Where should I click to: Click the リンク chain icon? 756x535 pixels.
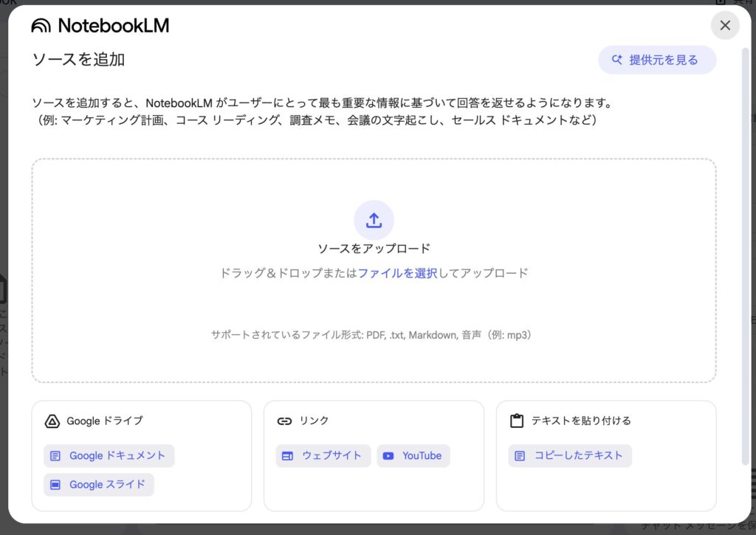click(x=284, y=421)
